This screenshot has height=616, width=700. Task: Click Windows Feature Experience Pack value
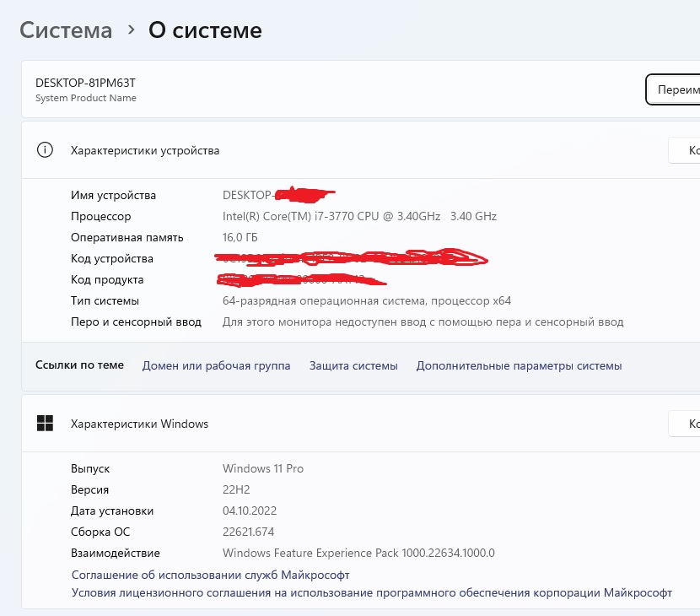[x=358, y=553]
